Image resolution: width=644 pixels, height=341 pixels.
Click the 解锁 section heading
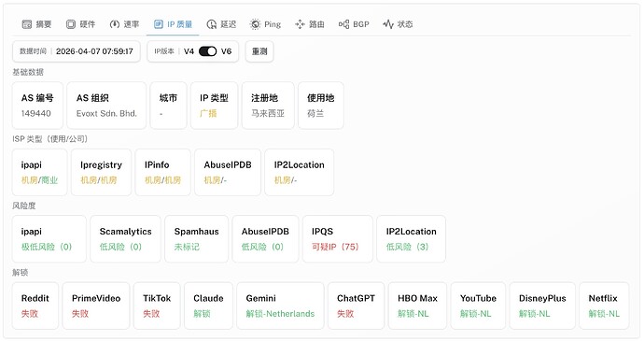click(x=21, y=272)
